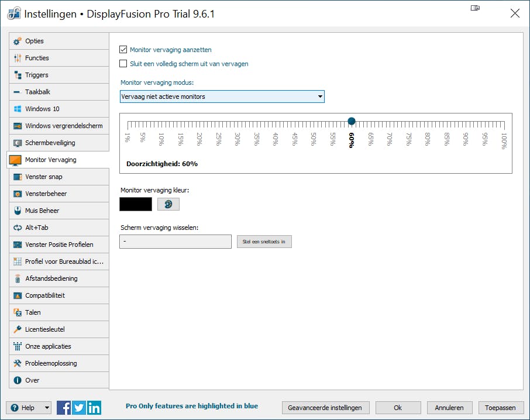Open Onze applicaties dots icon
Screen dimensions: 530x420
pos(17,346)
